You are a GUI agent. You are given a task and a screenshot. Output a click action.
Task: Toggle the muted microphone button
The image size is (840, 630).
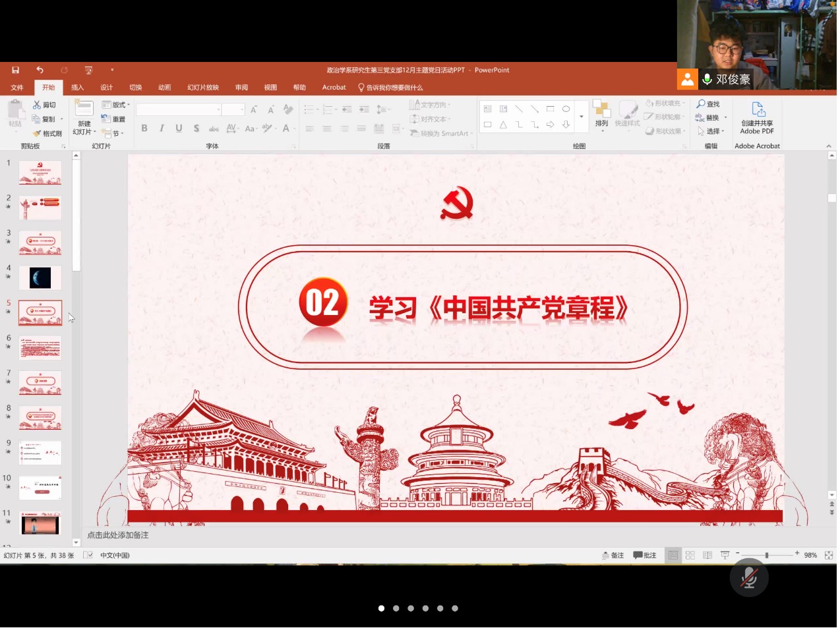point(748,578)
